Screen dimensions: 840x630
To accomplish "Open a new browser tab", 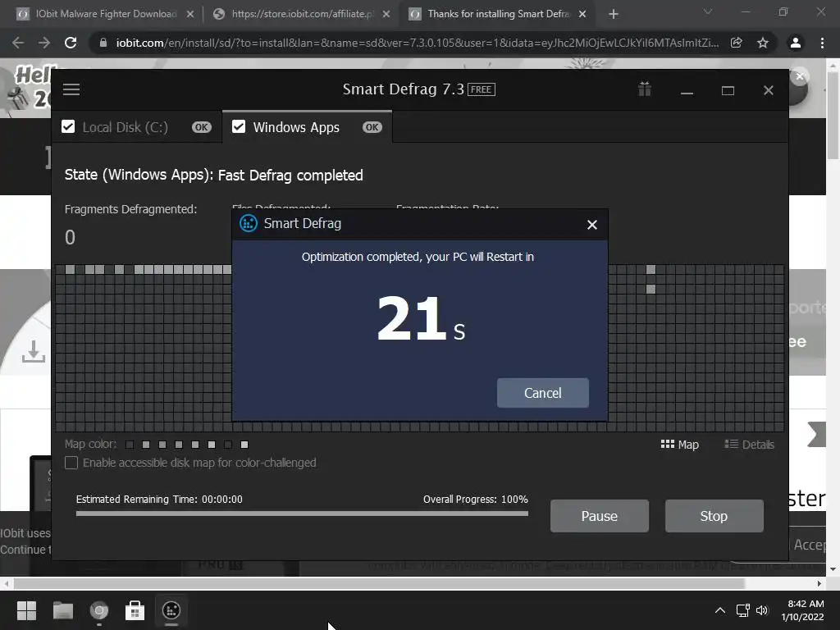I will click(x=614, y=15).
